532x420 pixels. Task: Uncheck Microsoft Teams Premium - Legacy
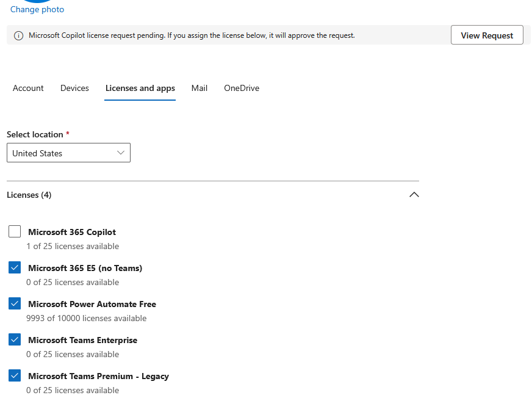coord(15,375)
